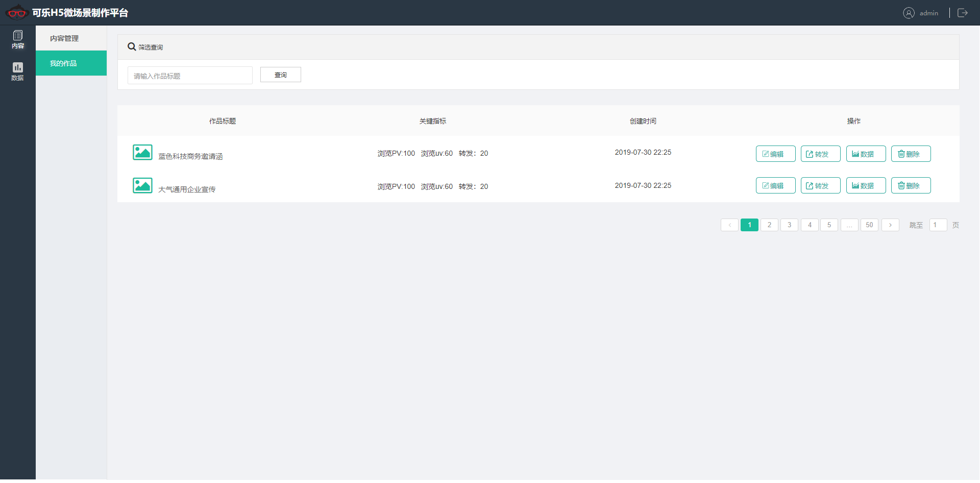Select 内容管理 menu heading
The height and width of the screenshot is (483, 980).
pos(64,38)
